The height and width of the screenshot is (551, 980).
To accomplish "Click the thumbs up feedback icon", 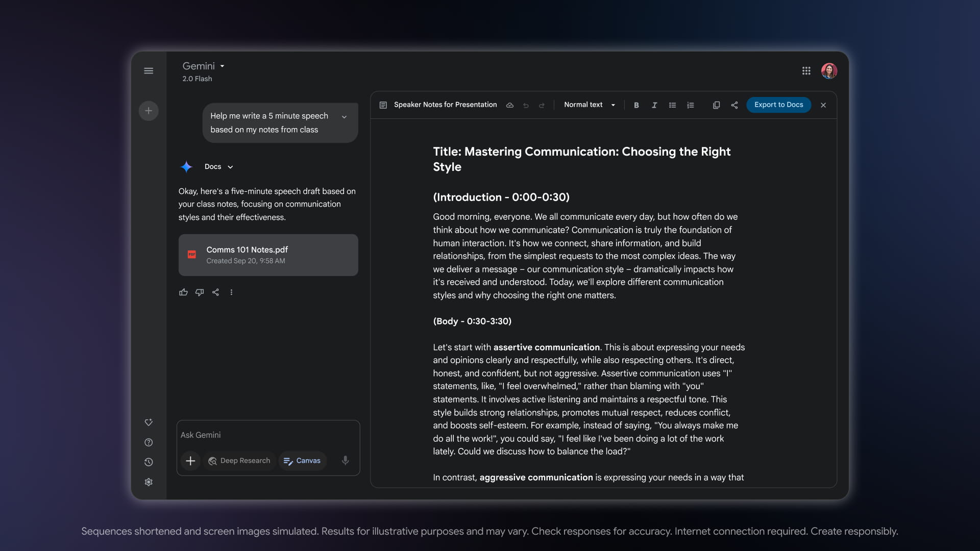I will click(x=183, y=292).
